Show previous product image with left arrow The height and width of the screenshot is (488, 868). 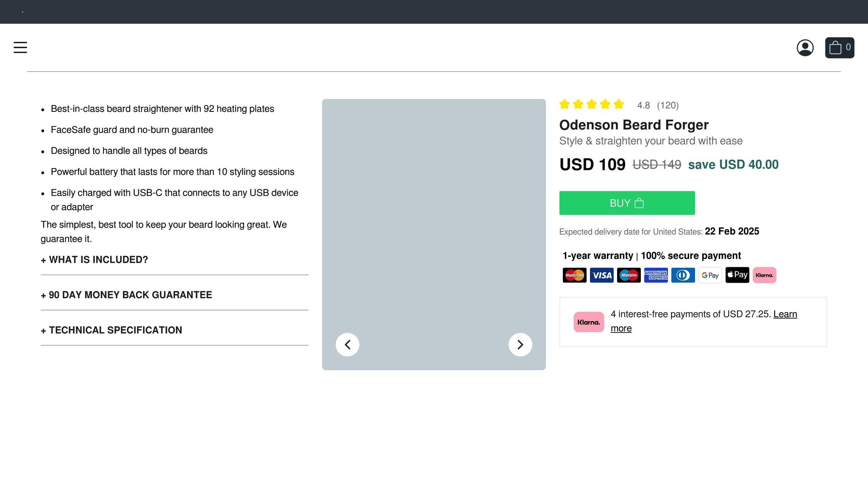(x=348, y=344)
